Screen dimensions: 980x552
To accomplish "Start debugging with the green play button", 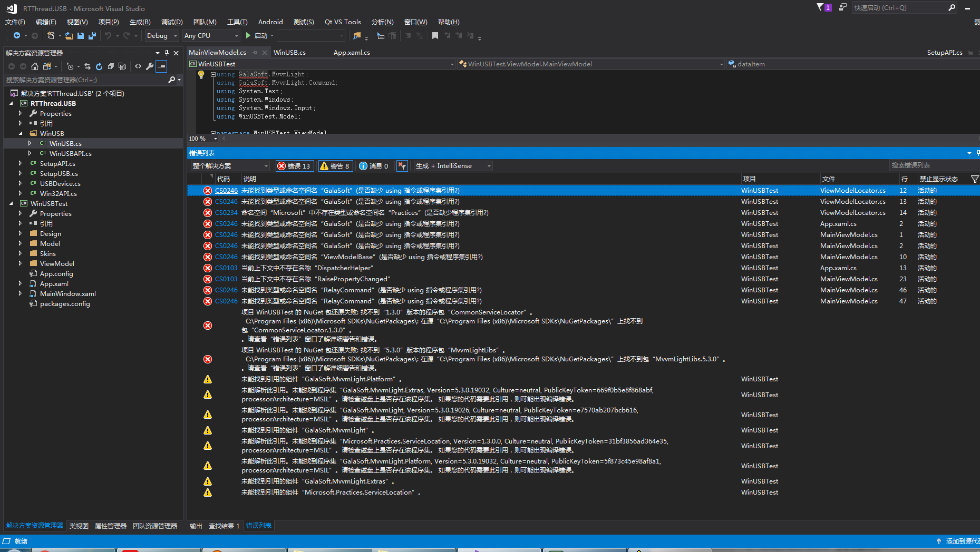I will pyautogui.click(x=248, y=35).
